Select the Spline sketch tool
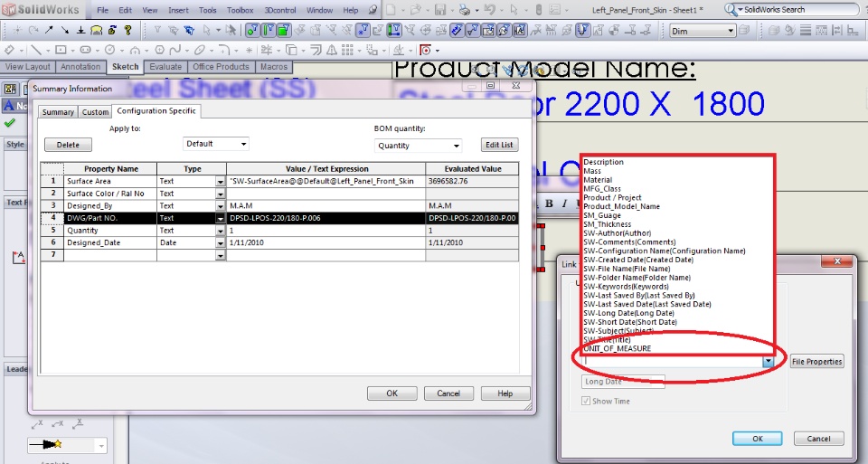Image resolution: width=868 pixels, height=464 pixels. (175, 50)
